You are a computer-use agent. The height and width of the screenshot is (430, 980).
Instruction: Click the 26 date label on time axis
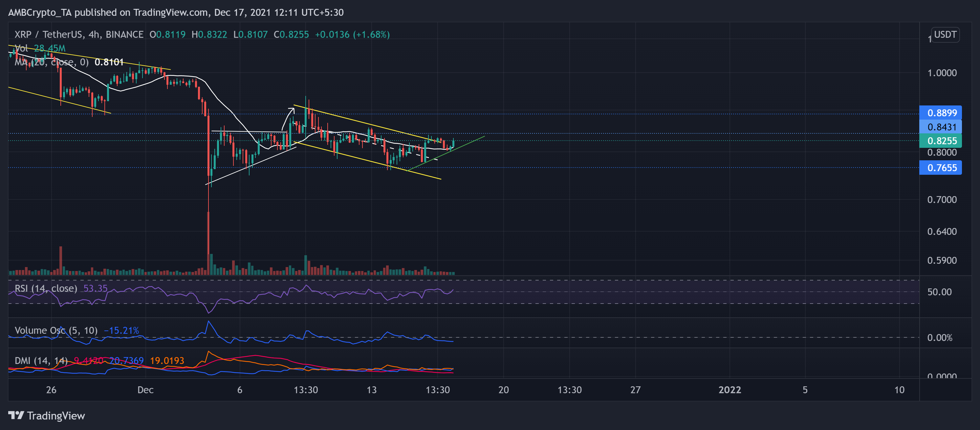pyautogui.click(x=51, y=390)
